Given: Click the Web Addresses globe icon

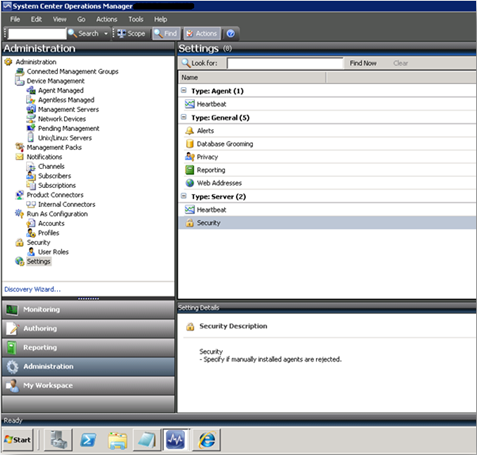Looking at the screenshot, I should point(190,183).
